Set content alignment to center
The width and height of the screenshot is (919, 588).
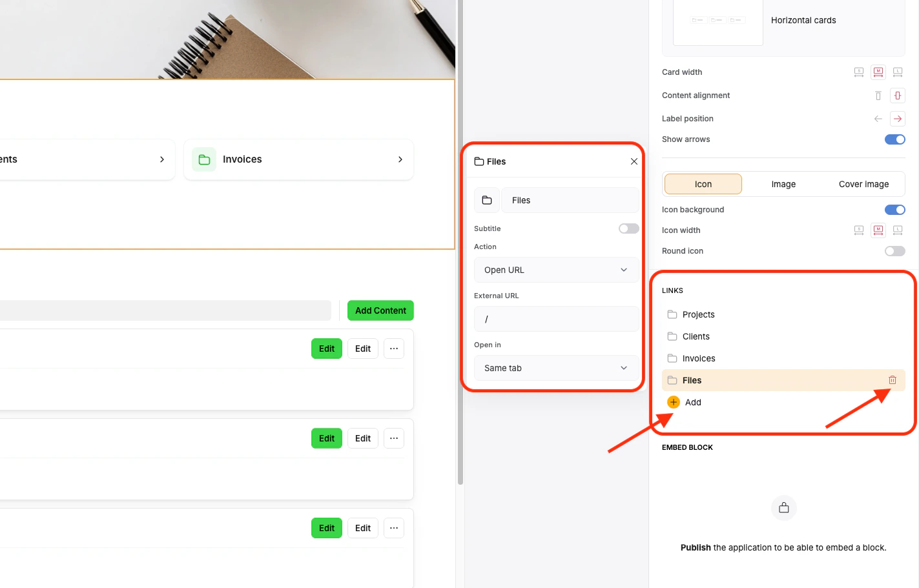[x=898, y=96]
